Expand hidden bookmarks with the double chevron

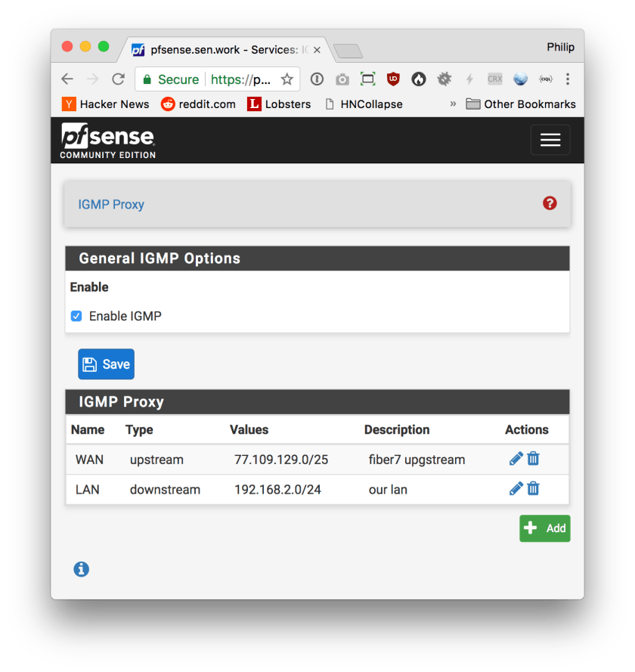click(452, 104)
